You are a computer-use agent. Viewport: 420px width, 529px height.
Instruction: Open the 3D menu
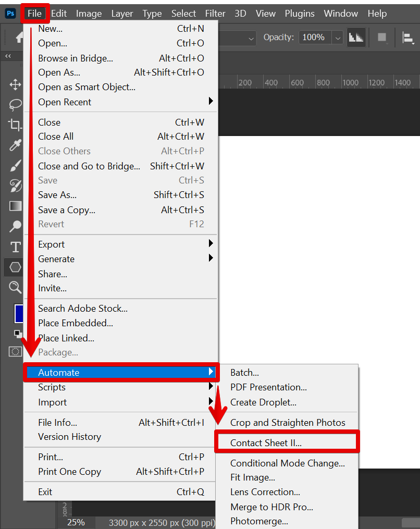pos(240,14)
